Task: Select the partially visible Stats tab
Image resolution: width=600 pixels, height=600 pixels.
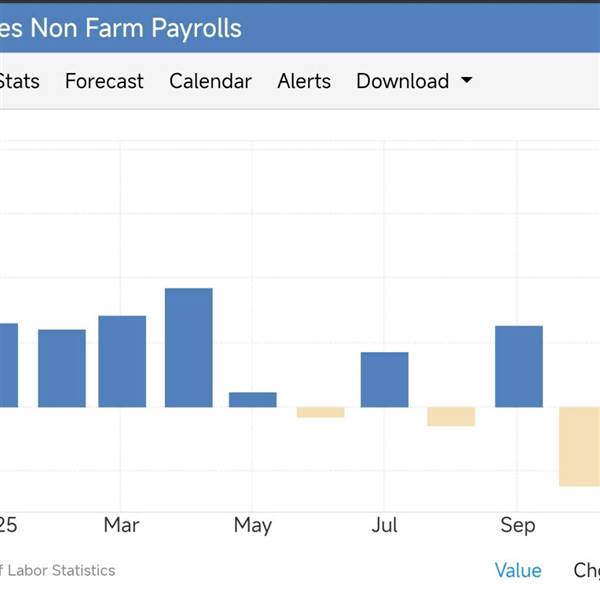Action: pyautogui.click(x=20, y=81)
